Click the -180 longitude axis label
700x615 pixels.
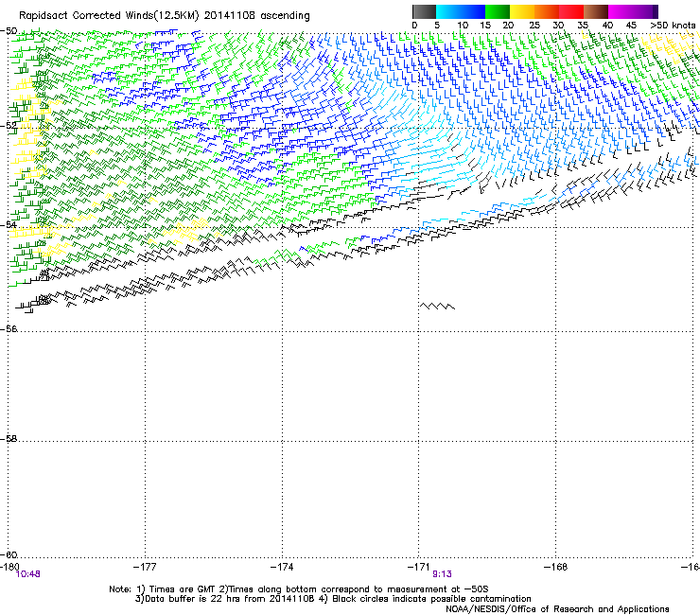pyautogui.click(x=9, y=567)
